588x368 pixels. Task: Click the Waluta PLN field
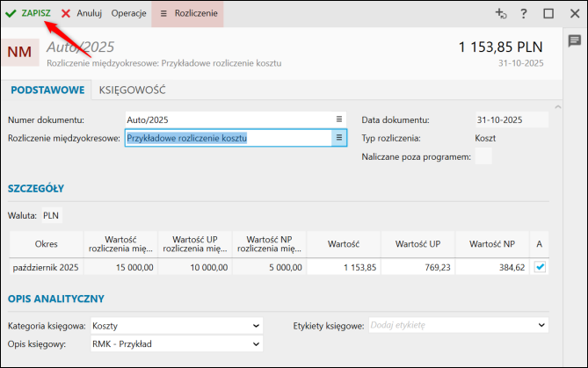pyautogui.click(x=52, y=215)
